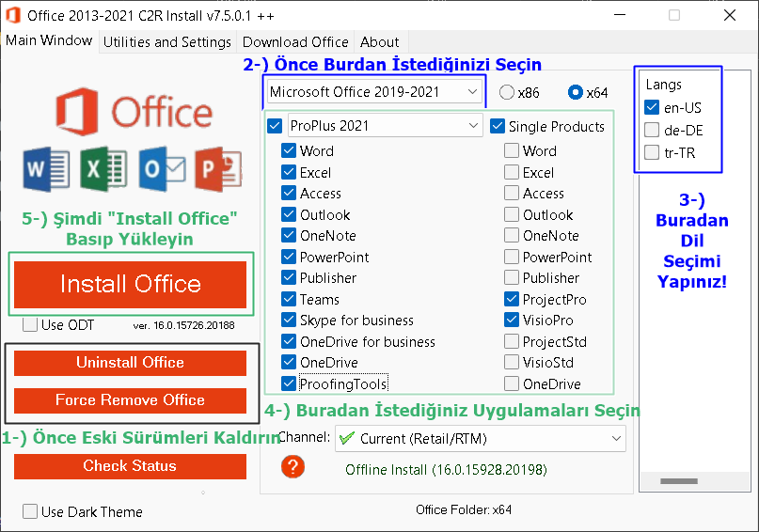Uncheck the en-US language checkbox
Viewport: 759px width, 532px height.
[x=652, y=107]
